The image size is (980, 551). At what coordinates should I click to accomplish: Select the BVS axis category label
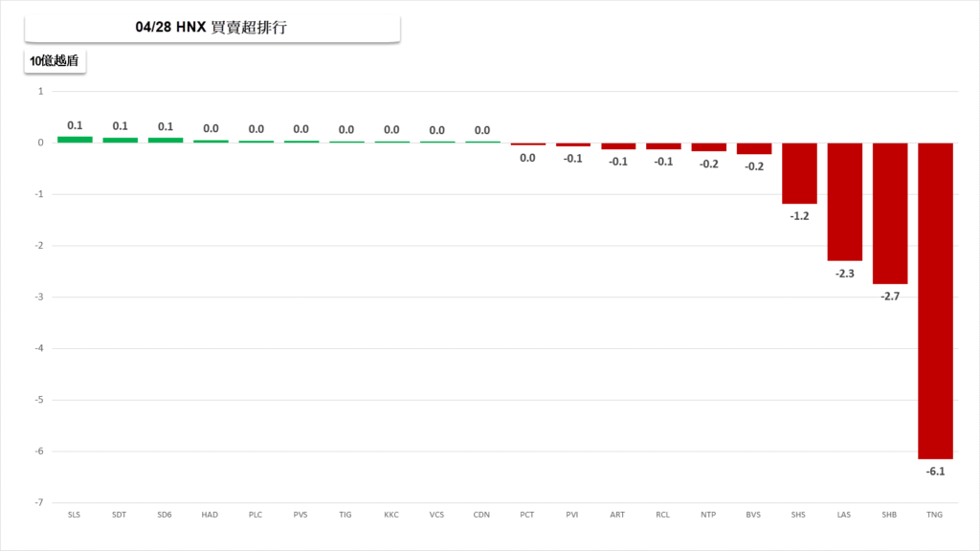[x=754, y=515]
